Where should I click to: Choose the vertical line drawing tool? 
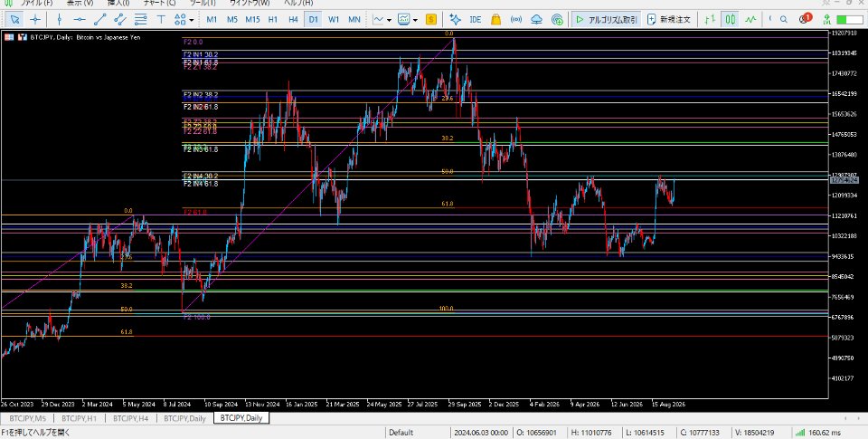click(x=60, y=19)
